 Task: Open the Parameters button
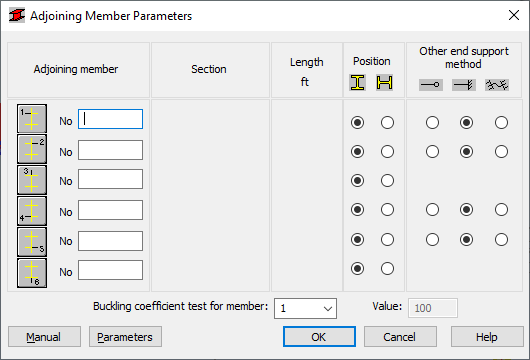[x=125, y=337]
